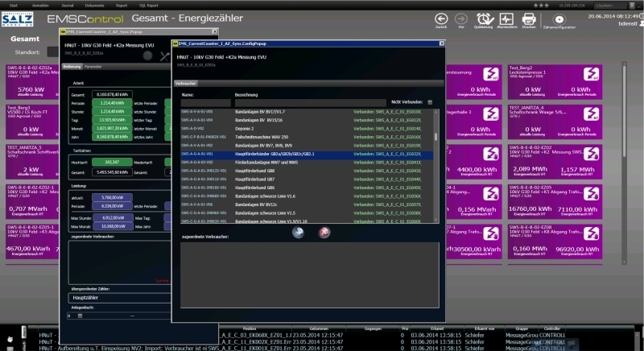644x351 pixels.
Task: Click meter icon on TEST_JANITZA_4 tile
Action: pos(591,114)
